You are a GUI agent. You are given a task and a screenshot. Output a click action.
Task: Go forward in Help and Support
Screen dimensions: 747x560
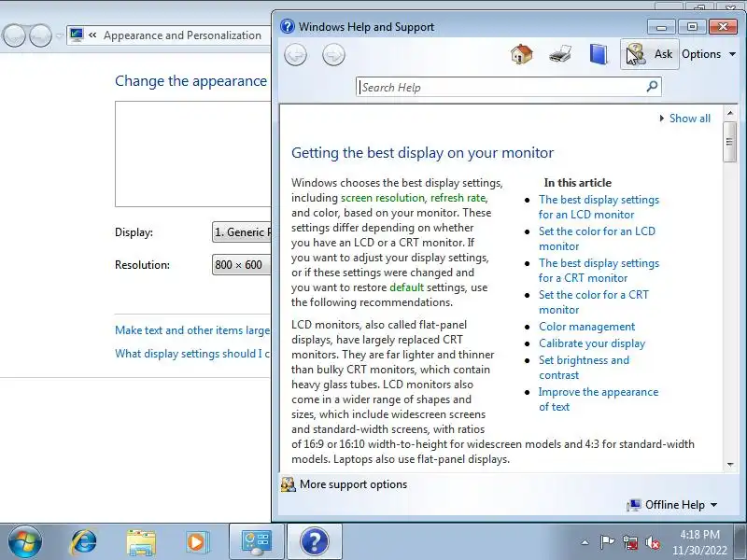pos(333,54)
